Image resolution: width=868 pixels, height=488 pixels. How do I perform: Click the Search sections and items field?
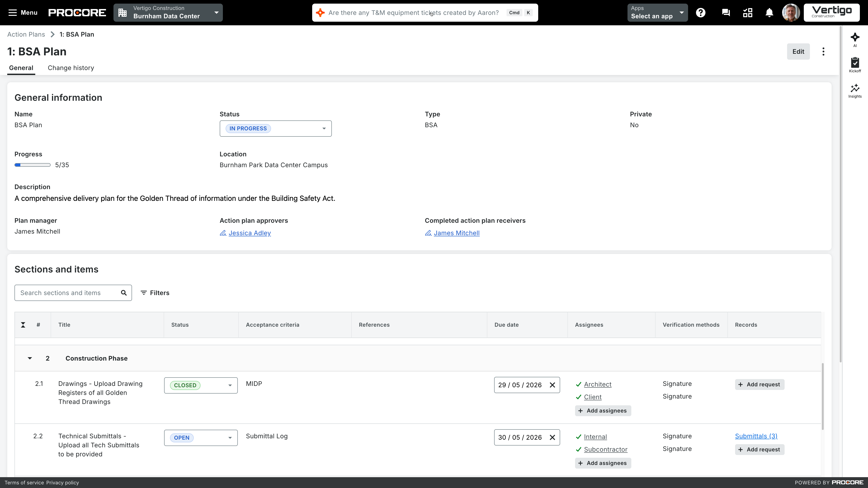73,293
